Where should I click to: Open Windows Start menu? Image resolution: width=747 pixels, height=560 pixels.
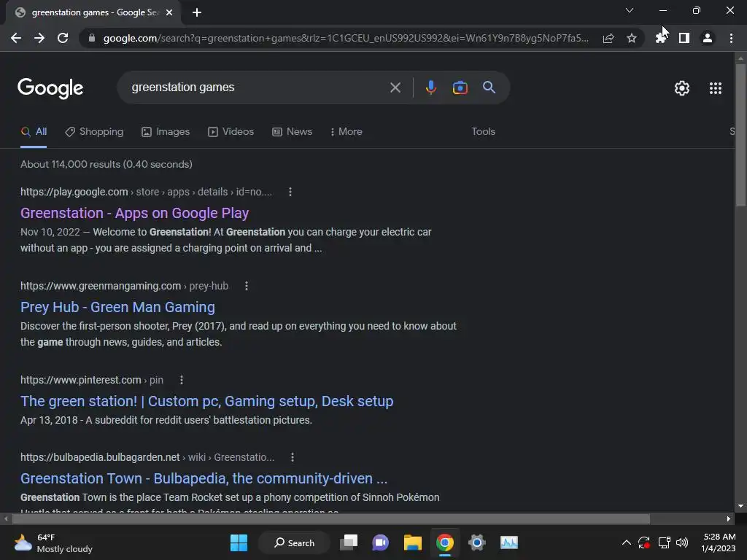pyautogui.click(x=239, y=542)
